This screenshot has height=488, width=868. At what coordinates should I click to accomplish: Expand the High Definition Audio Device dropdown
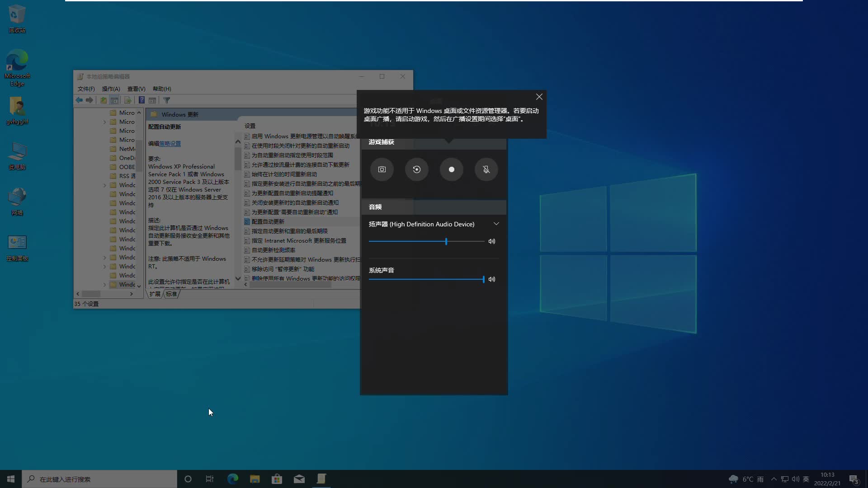tap(496, 223)
